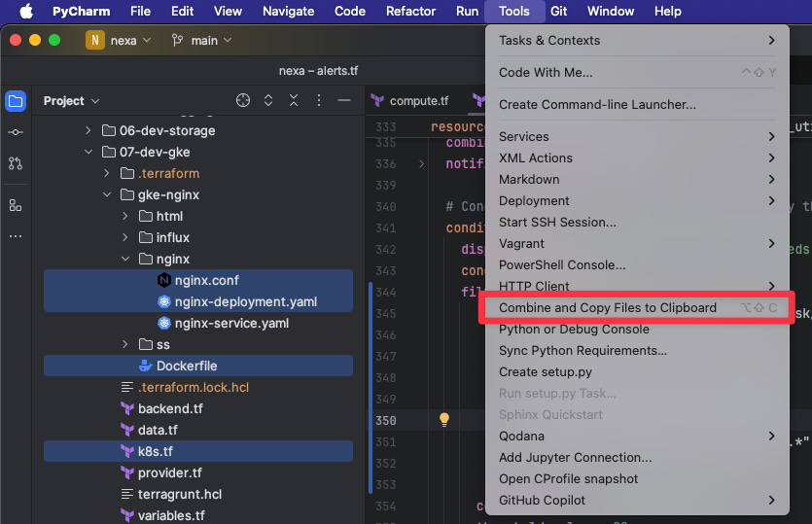The height and width of the screenshot is (524, 812).
Task: Open the Markdown submenu
Action: pyautogui.click(x=637, y=180)
